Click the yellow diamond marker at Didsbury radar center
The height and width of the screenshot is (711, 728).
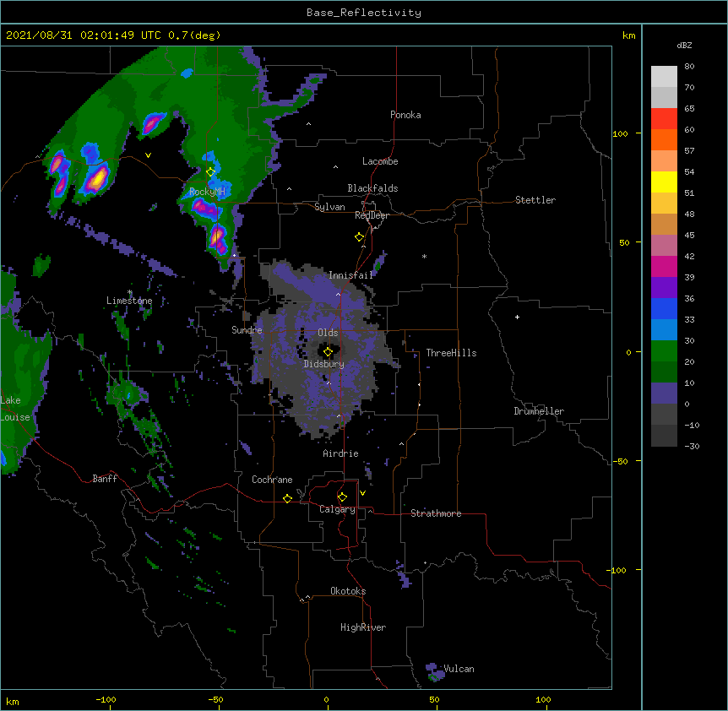coord(328,352)
